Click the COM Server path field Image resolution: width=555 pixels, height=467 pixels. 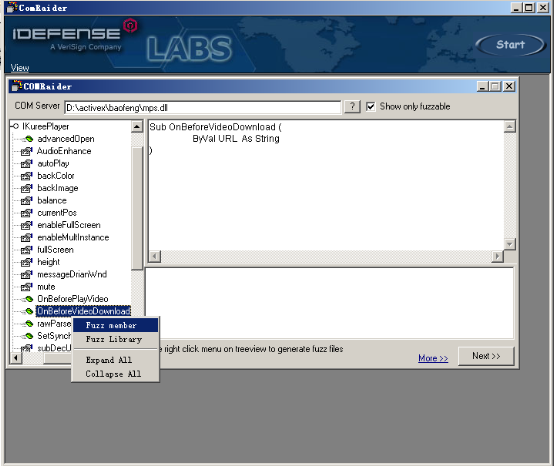tap(203, 107)
